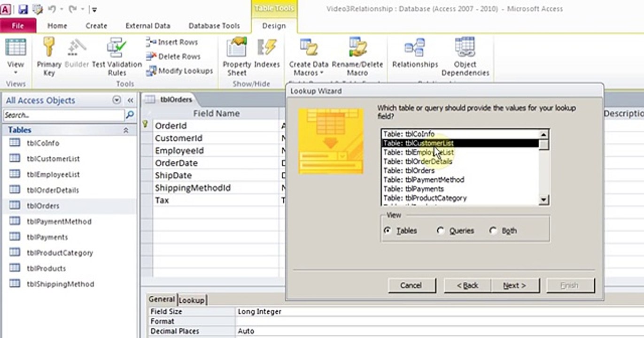Viewport: 644px width, 338px height.
Task: Click the Undo icon in title bar
Action: (52, 9)
